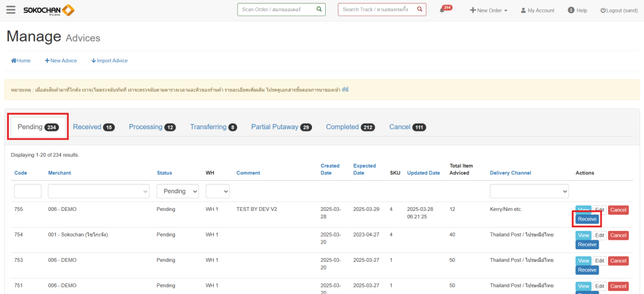Viewport: 644px width, 294px height.
Task: View advice 755
Action: click(x=583, y=210)
